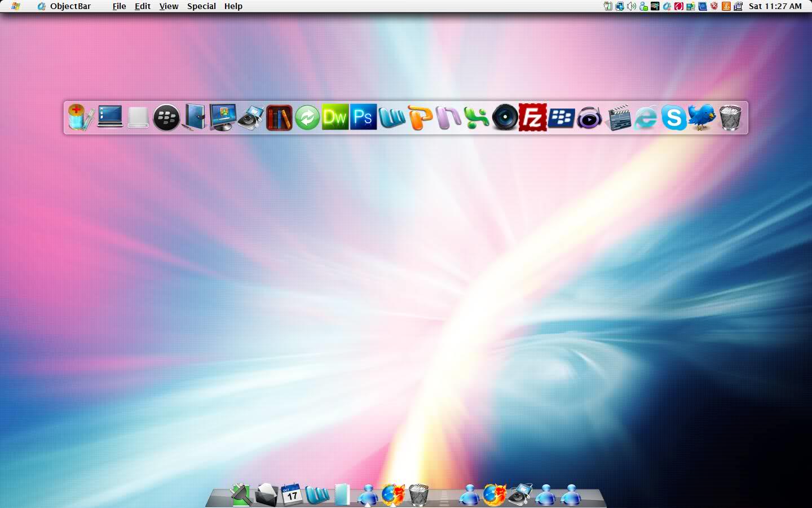Open the purple radio headphones icon
Image resolution: width=812 pixels, height=508 pixels.
coord(589,117)
